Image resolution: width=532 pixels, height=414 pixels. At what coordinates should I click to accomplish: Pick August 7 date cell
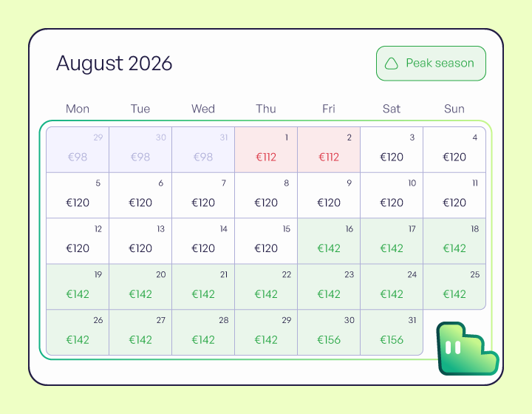(x=203, y=195)
